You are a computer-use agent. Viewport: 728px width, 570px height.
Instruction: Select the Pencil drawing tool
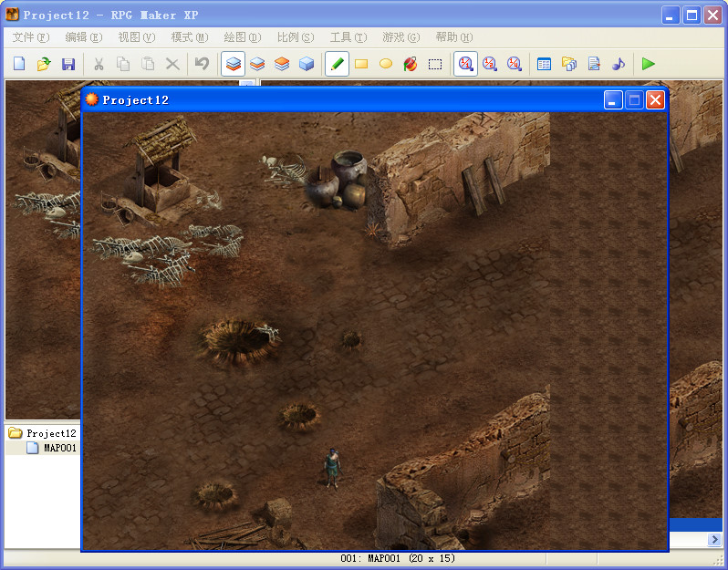[337, 64]
